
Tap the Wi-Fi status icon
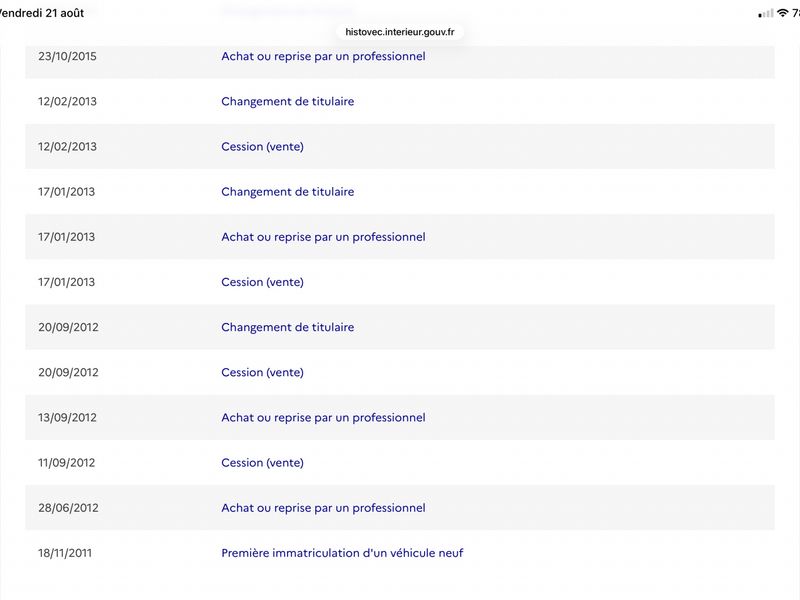pos(782,13)
